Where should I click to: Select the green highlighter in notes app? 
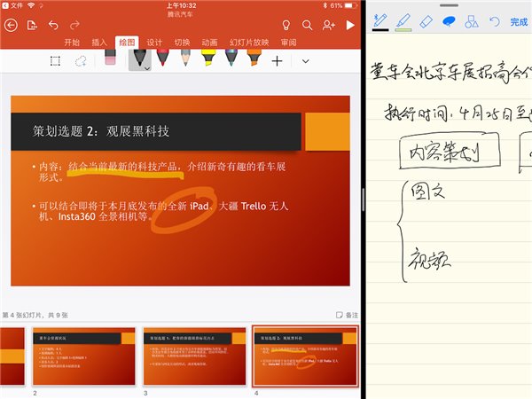(x=403, y=20)
